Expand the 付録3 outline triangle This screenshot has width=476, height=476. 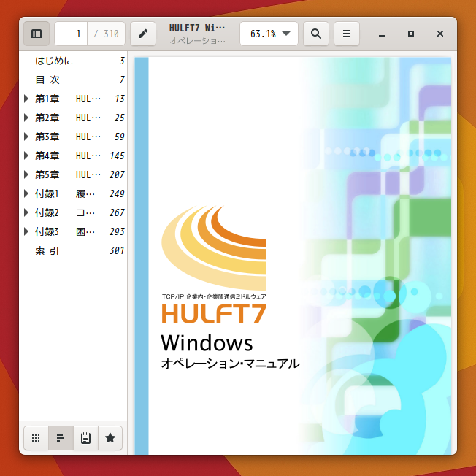(x=26, y=231)
